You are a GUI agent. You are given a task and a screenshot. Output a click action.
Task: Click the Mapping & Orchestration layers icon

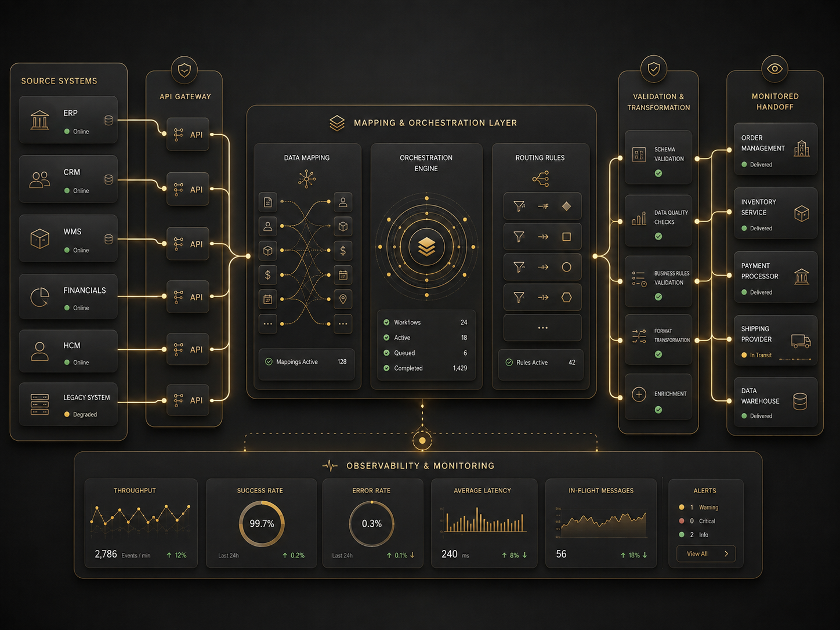(x=337, y=123)
